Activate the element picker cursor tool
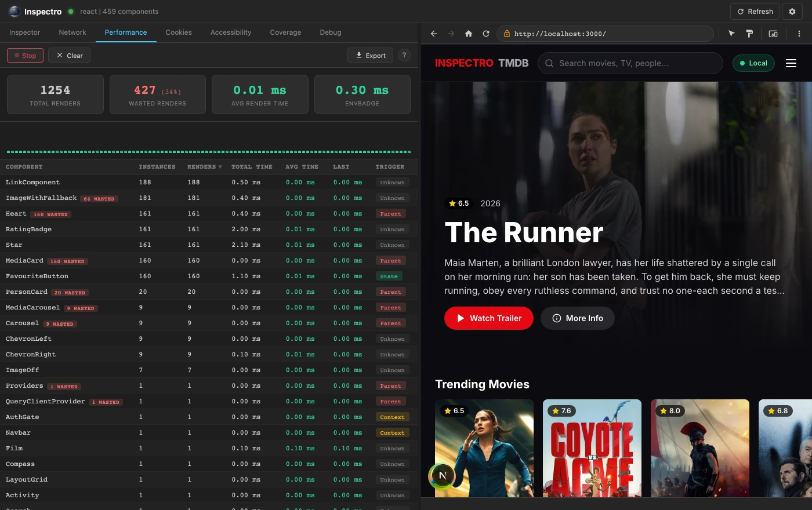This screenshot has width=812, height=510. click(x=731, y=34)
